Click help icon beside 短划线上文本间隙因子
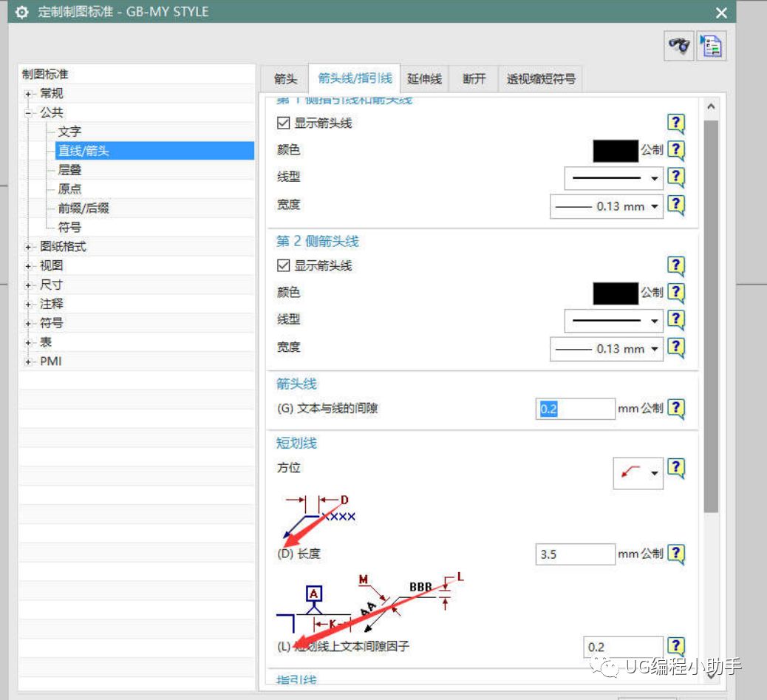This screenshot has height=700, width=767. tap(677, 645)
